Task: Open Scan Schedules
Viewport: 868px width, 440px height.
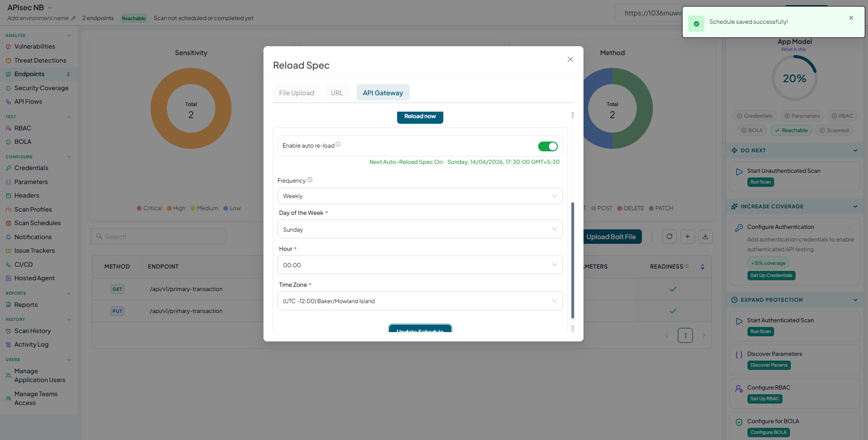Action: tap(37, 223)
